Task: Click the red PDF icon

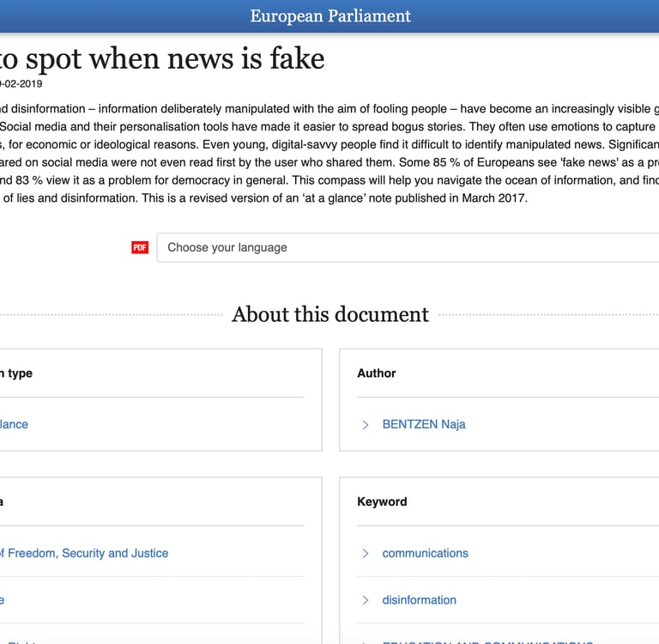Action: (140, 247)
